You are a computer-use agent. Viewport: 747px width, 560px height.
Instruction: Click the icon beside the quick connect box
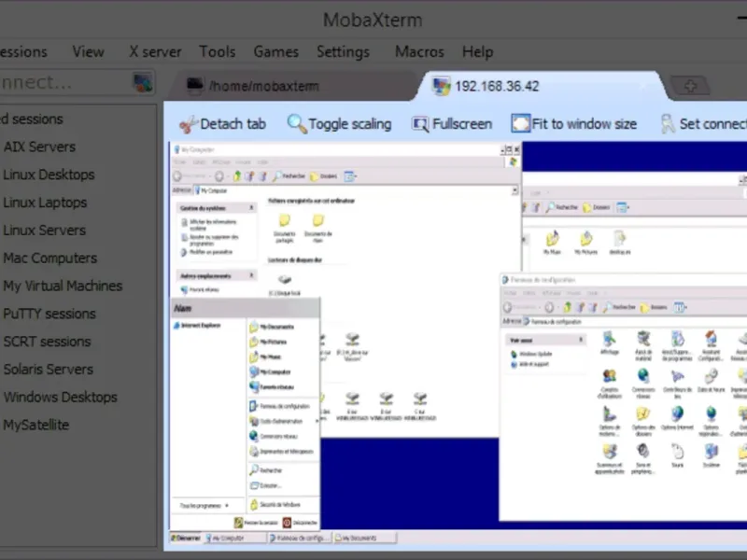click(x=143, y=83)
